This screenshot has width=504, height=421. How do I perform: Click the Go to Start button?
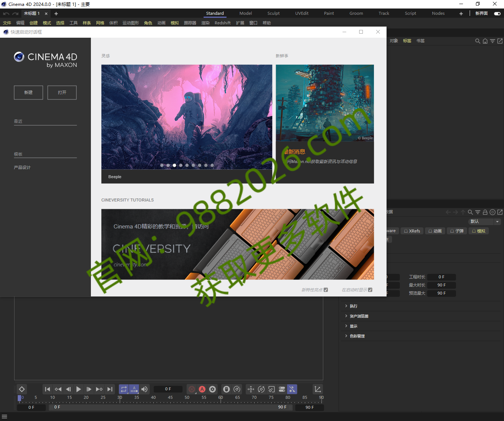(x=47, y=389)
